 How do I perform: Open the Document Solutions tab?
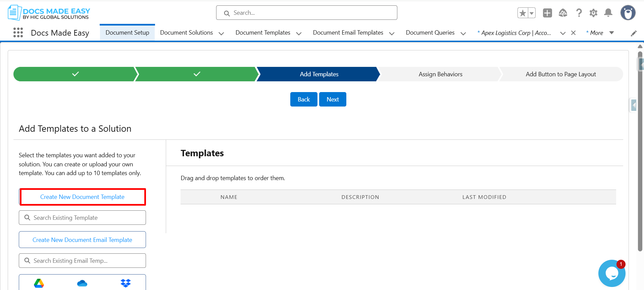(187, 33)
